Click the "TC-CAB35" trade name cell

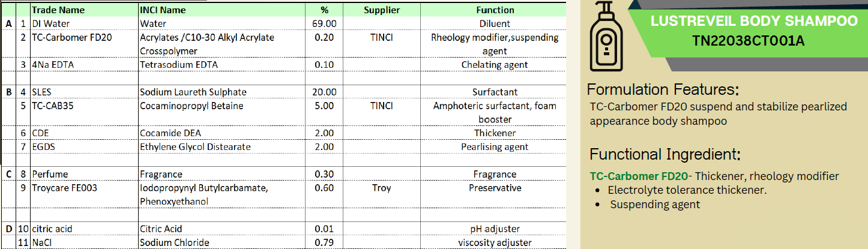point(53,106)
